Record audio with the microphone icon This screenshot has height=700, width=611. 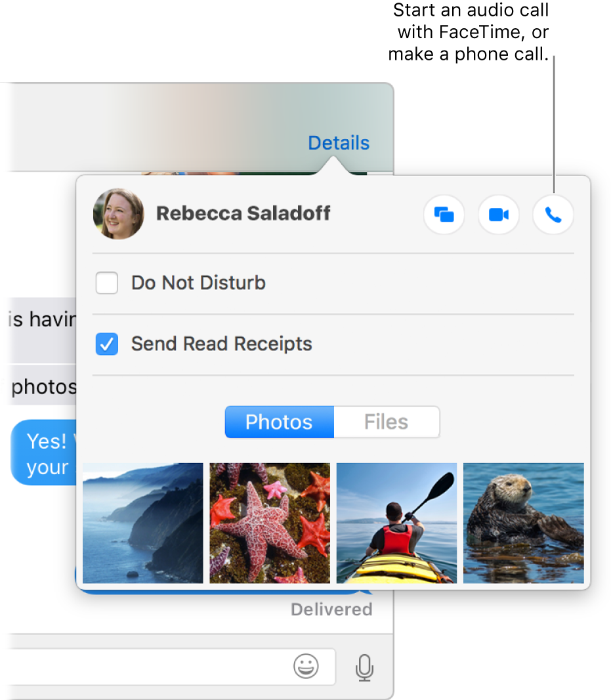point(364,667)
